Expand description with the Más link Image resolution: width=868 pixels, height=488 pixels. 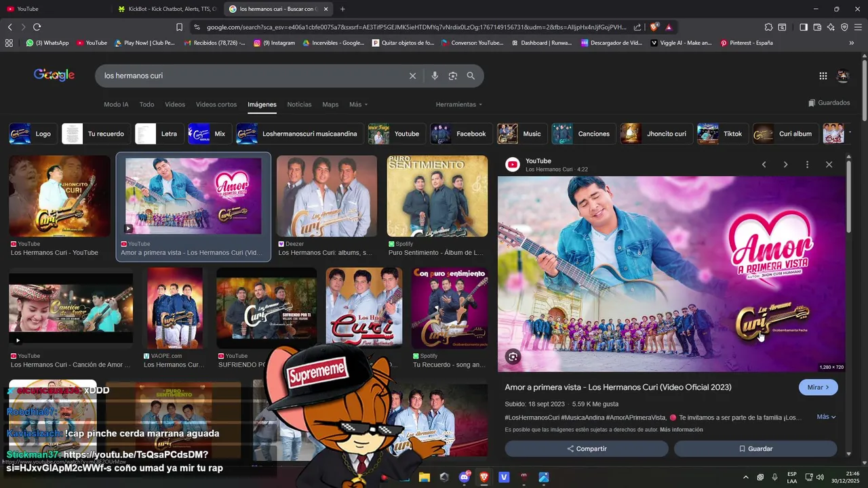coord(826,417)
